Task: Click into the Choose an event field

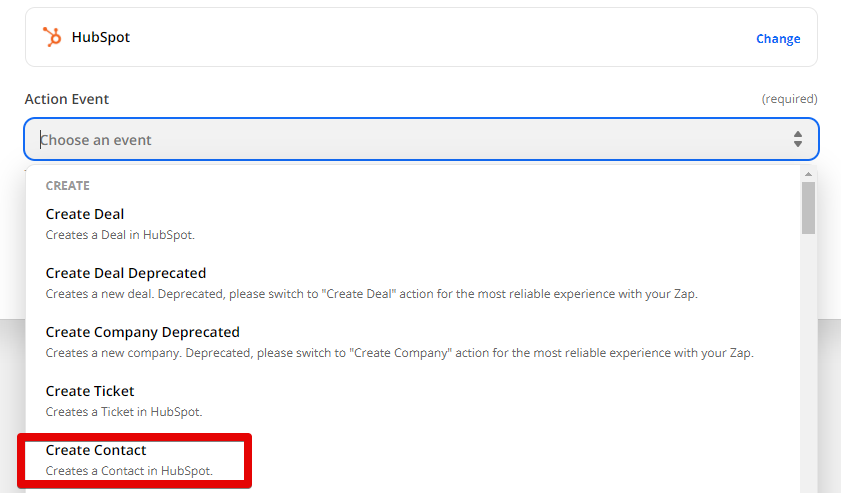Action: [421, 139]
